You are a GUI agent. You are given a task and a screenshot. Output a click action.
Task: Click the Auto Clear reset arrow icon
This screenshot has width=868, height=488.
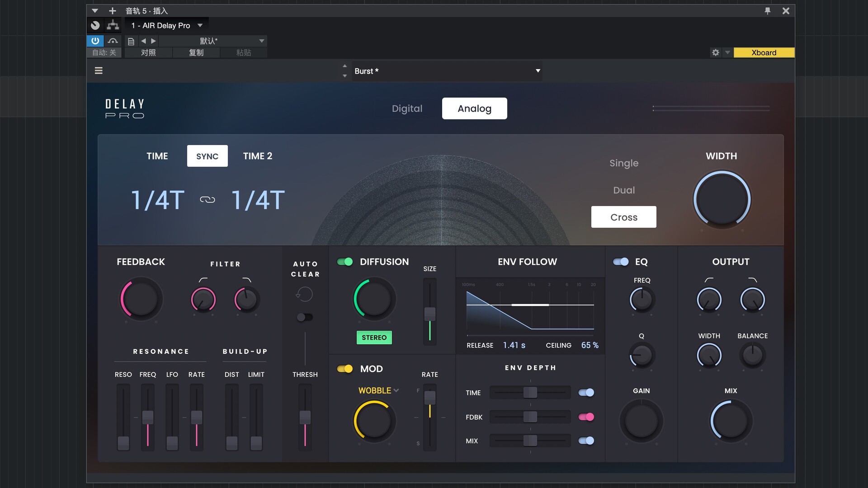tap(305, 294)
